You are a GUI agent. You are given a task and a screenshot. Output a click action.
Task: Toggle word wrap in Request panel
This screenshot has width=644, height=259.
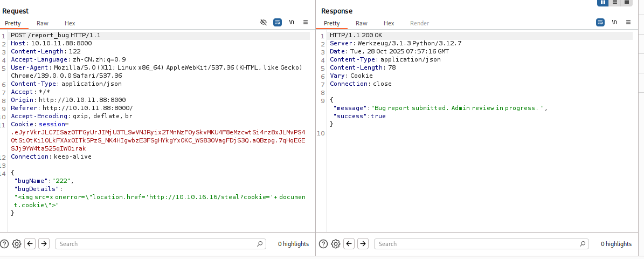pos(278,22)
